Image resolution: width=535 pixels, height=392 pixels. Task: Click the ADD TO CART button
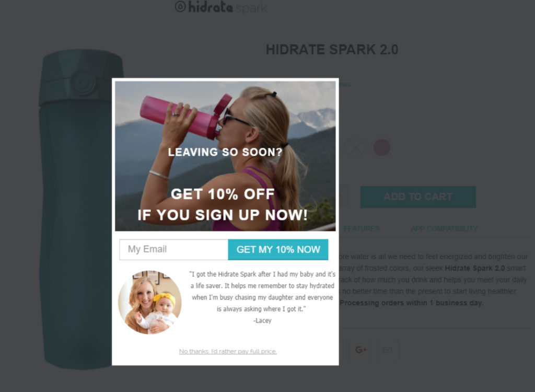tap(418, 197)
